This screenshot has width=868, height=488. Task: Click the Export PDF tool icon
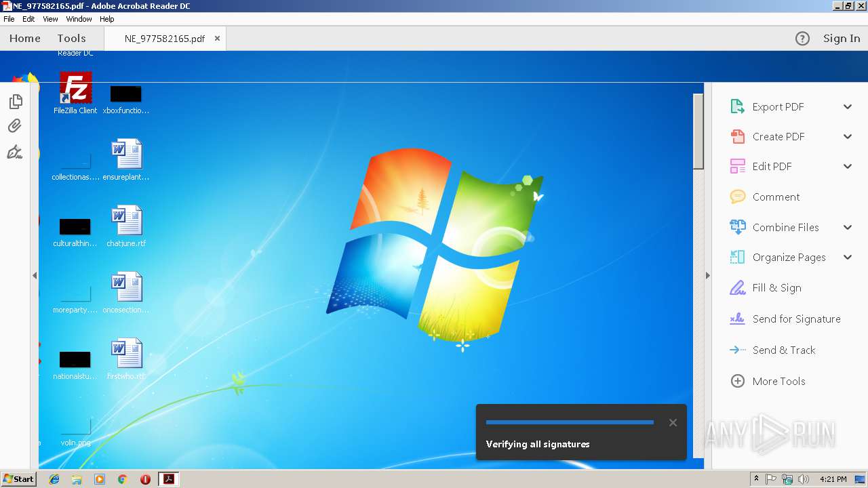737,106
